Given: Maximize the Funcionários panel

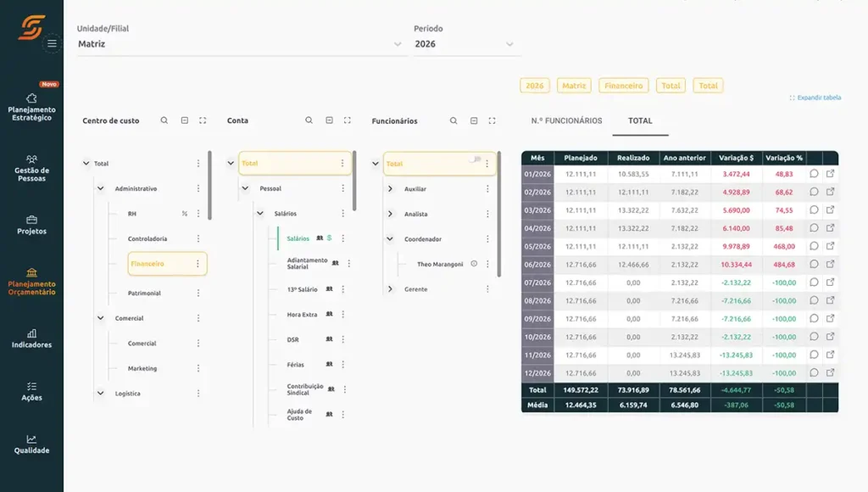Looking at the screenshot, I should [492, 120].
